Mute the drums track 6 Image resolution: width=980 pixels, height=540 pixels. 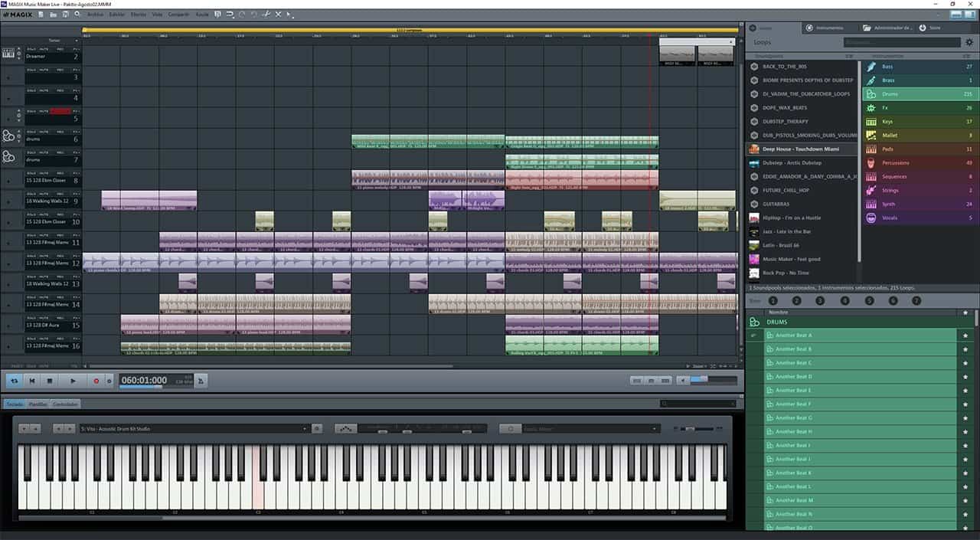click(44, 132)
